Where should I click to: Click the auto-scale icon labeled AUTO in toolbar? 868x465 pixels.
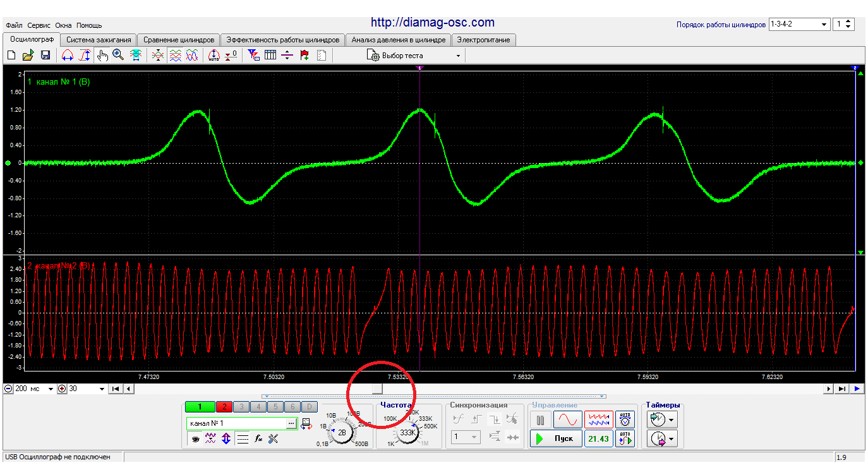coord(214,56)
